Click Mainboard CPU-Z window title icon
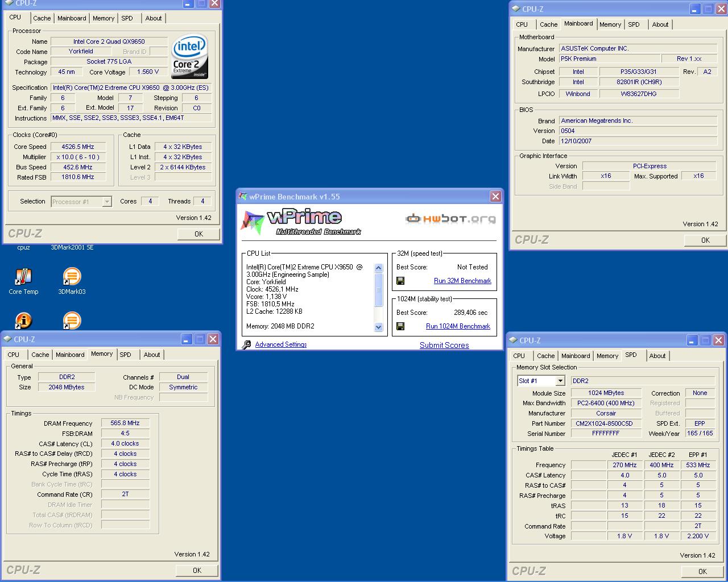This screenshot has width=728, height=582. pos(516,9)
